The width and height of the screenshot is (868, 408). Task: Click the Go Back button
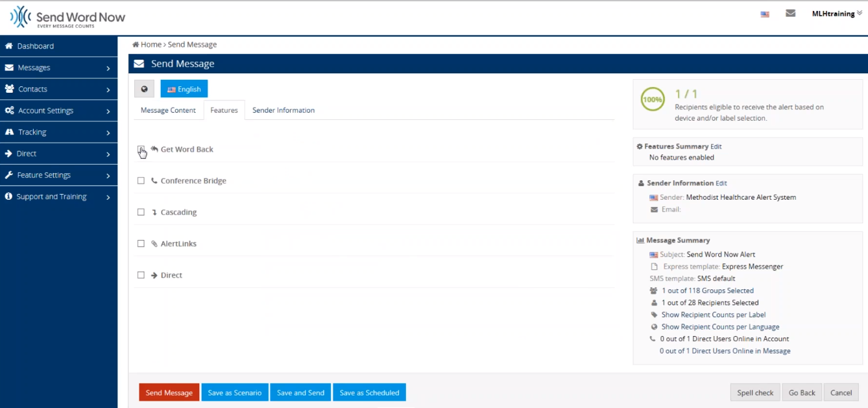tap(802, 392)
